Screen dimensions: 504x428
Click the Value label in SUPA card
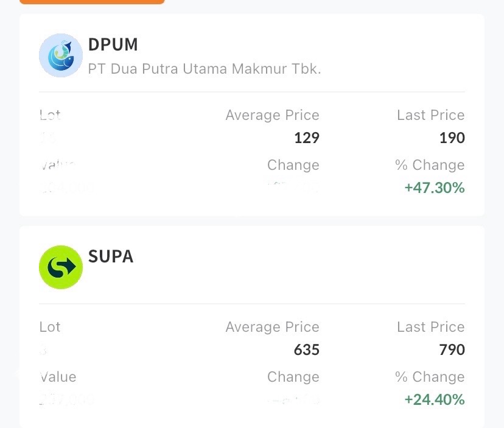58,377
